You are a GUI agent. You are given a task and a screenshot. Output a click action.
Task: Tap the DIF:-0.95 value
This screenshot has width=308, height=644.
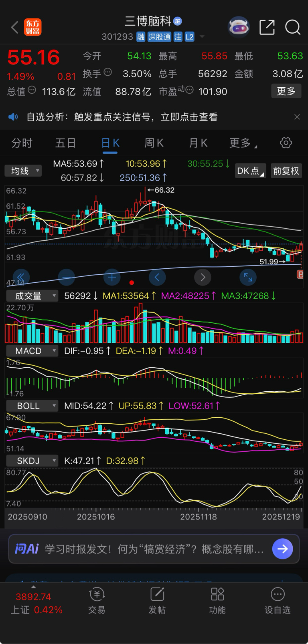(x=87, y=351)
